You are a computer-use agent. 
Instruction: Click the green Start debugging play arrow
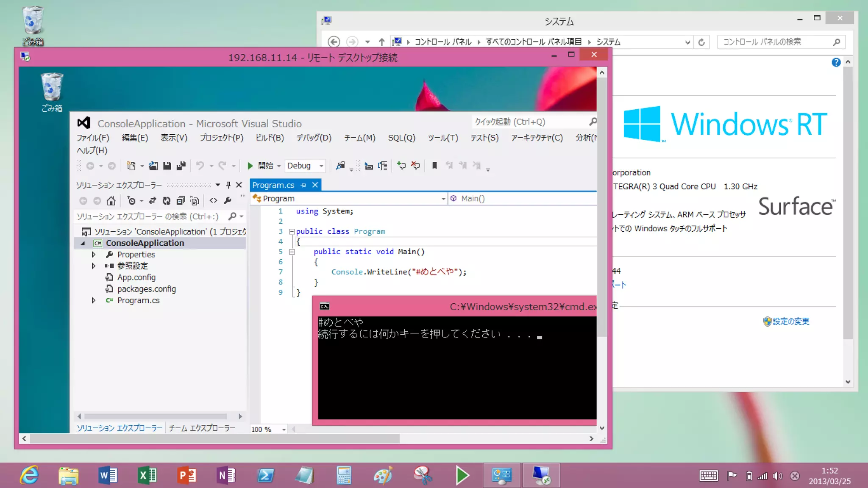(250, 166)
